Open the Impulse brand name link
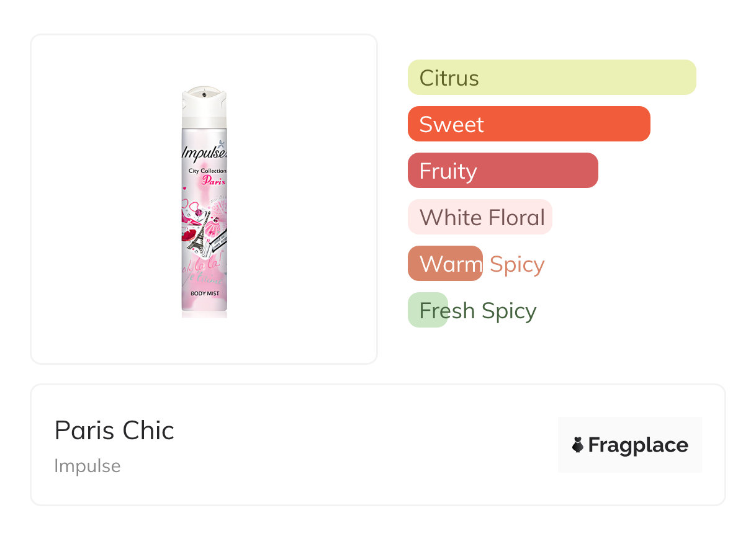 click(87, 466)
